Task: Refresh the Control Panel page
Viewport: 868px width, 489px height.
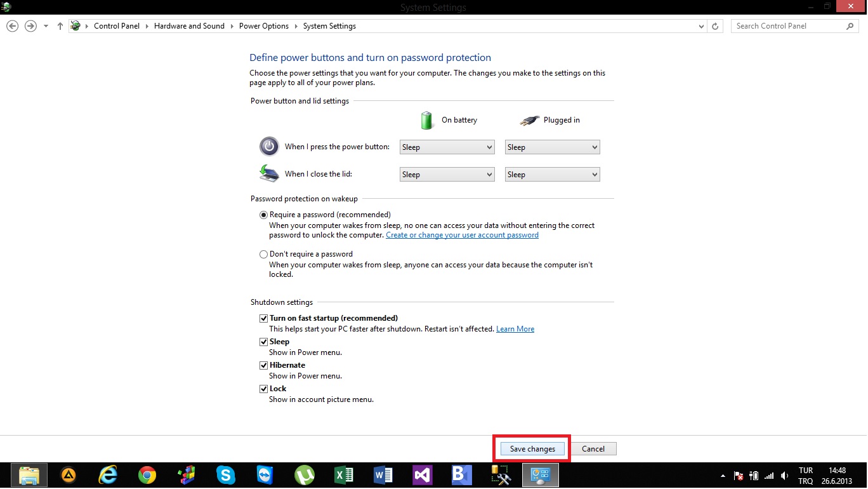Action: (715, 26)
